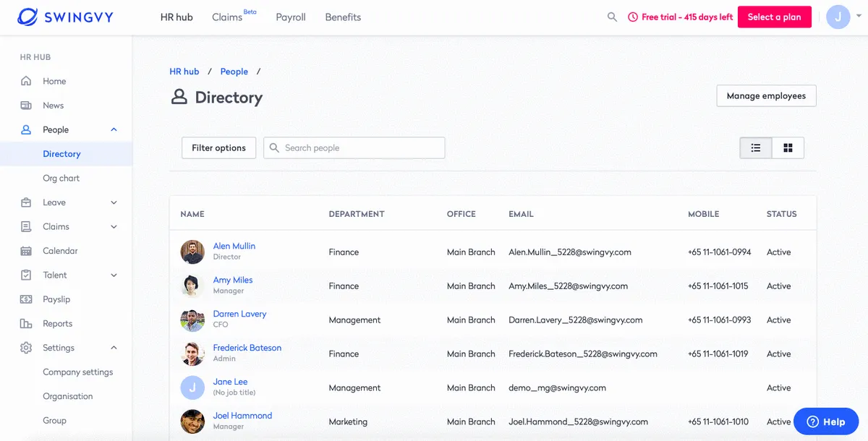Switch to grid view layout
The width and height of the screenshot is (868, 441).
coord(788,148)
